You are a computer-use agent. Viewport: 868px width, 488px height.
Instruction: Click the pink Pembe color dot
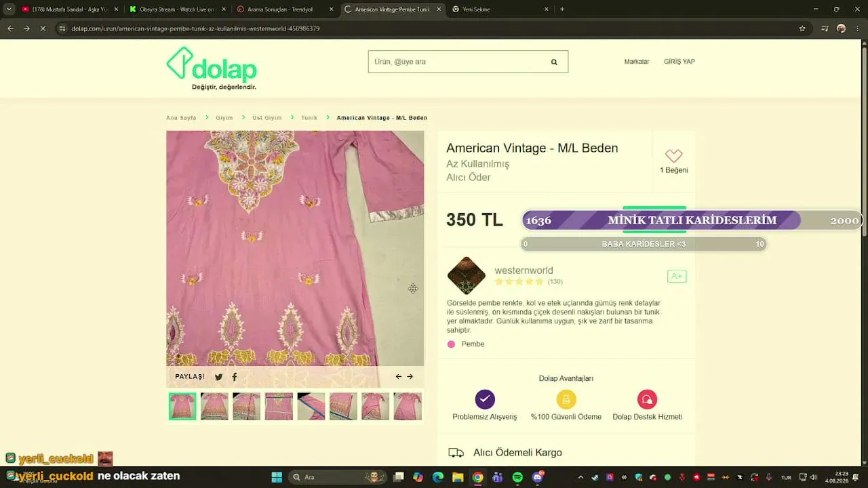click(x=452, y=344)
